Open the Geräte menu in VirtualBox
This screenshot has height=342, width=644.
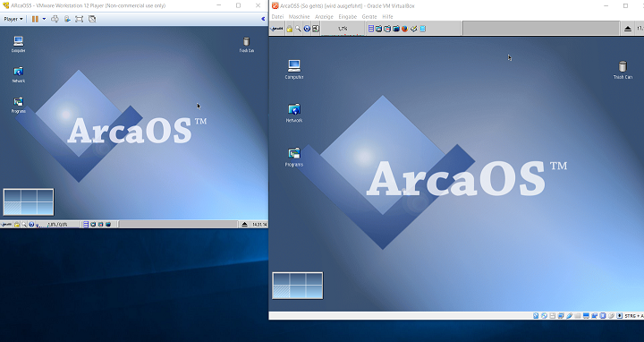pos(369,17)
